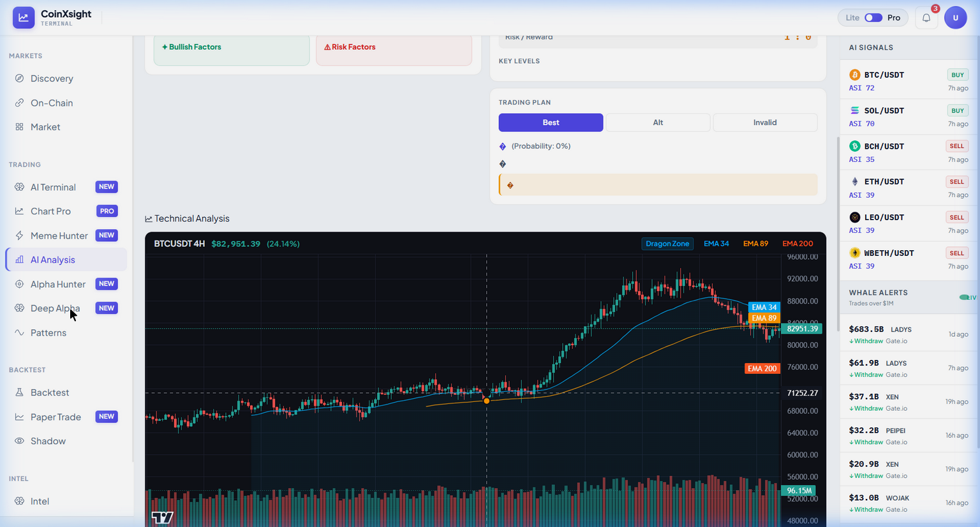Image resolution: width=980 pixels, height=527 pixels.
Task: Switch to the Invalid trading plan tab
Action: (x=765, y=122)
